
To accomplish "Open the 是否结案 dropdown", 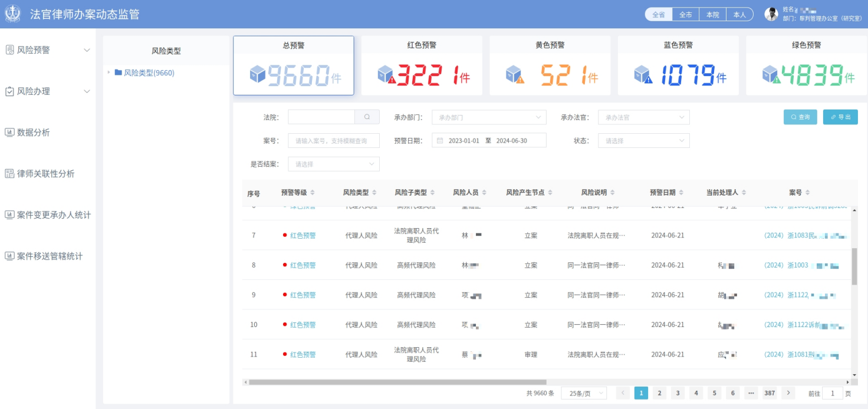I will click(333, 164).
